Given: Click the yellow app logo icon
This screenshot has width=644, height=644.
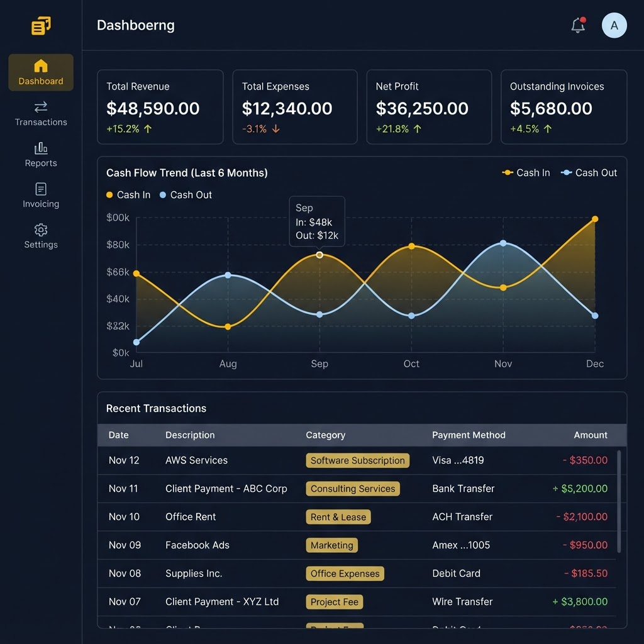Looking at the screenshot, I should point(41,25).
